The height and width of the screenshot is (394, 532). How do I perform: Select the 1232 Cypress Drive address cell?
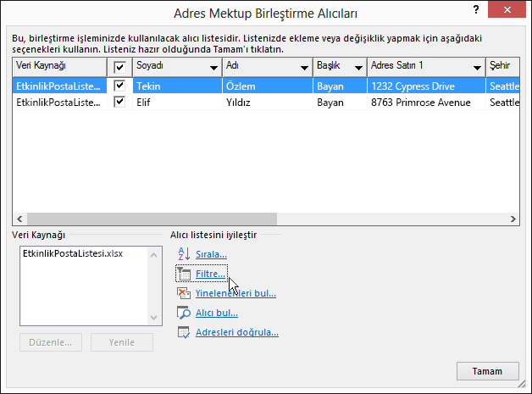[x=426, y=86]
